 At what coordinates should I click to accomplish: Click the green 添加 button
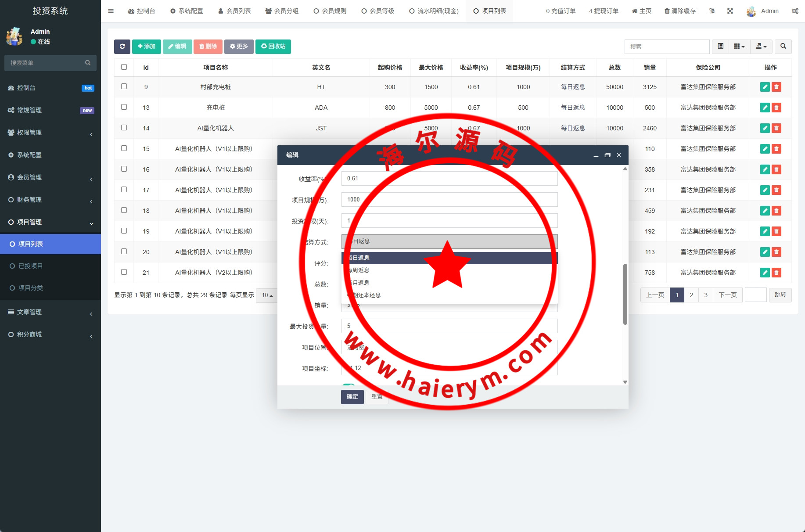146,47
